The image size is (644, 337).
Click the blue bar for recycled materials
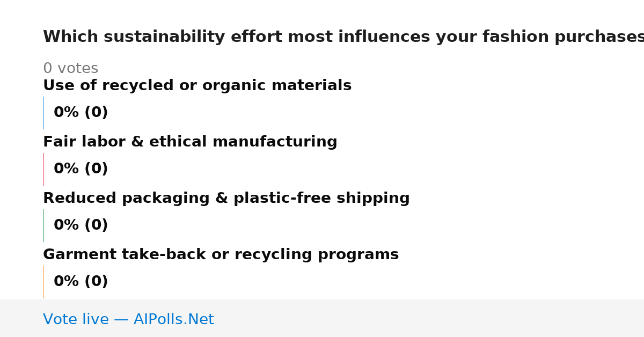pyautogui.click(x=43, y=113)
